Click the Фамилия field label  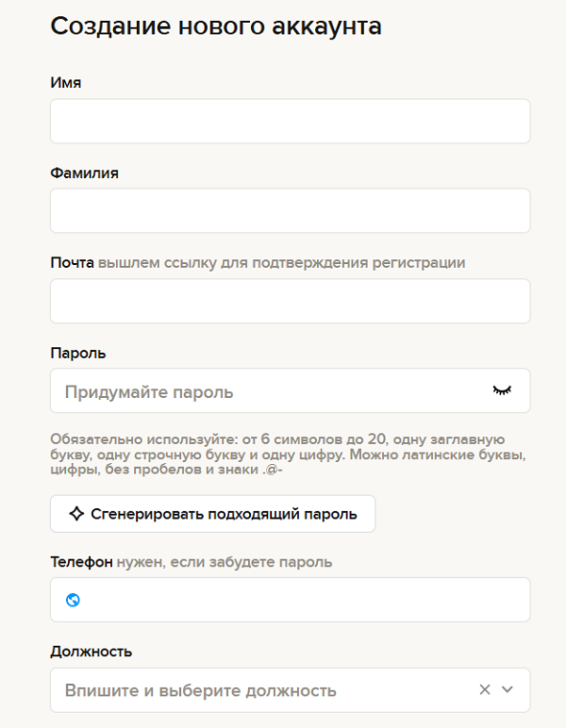[x=84, y=173]
